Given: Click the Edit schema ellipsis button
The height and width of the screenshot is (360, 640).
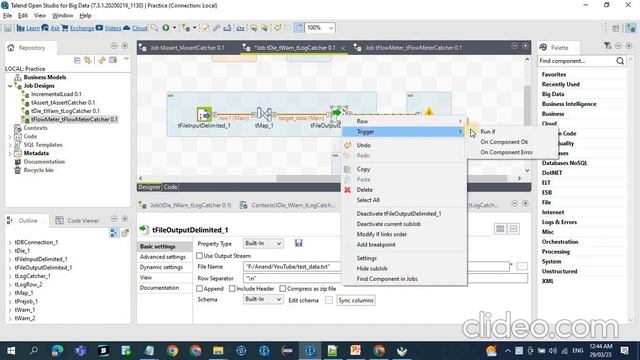Looking at the screenshot, I should tap(329, 300).
